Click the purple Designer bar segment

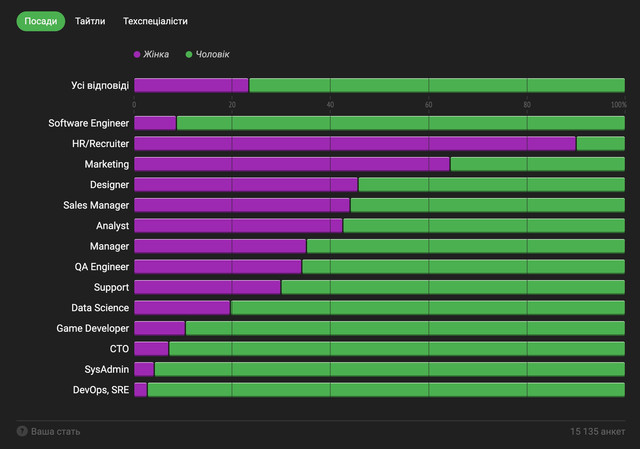click(x=245, y=184)
